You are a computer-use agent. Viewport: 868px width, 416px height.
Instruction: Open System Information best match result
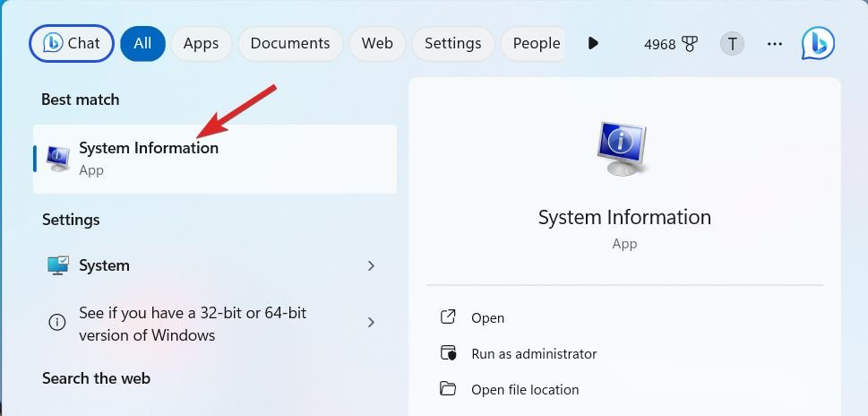215,159
